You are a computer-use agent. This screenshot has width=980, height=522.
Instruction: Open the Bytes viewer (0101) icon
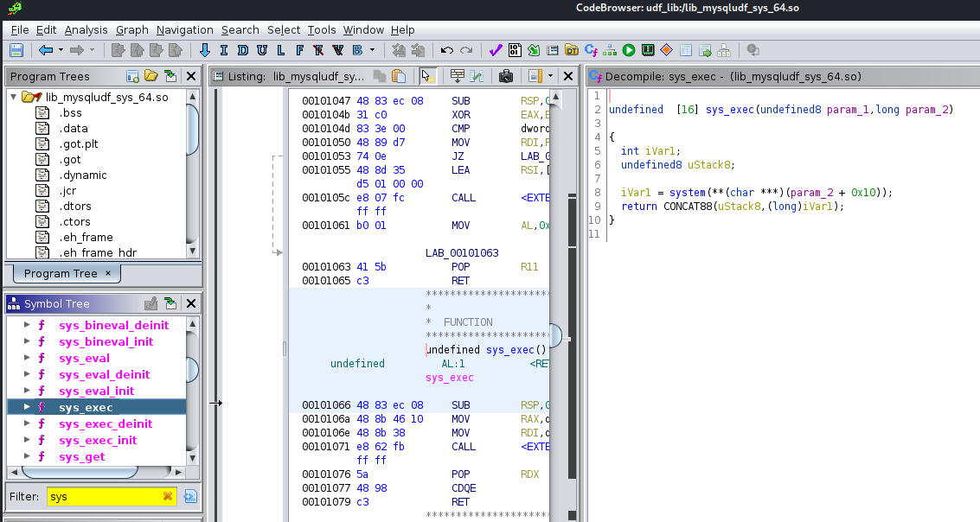click(x=516, y=50)
